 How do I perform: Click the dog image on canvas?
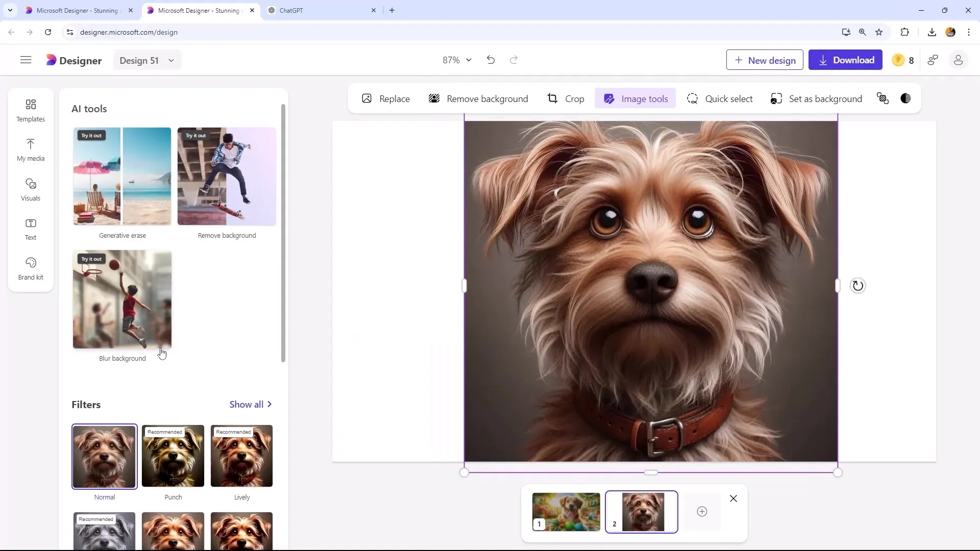651,291
